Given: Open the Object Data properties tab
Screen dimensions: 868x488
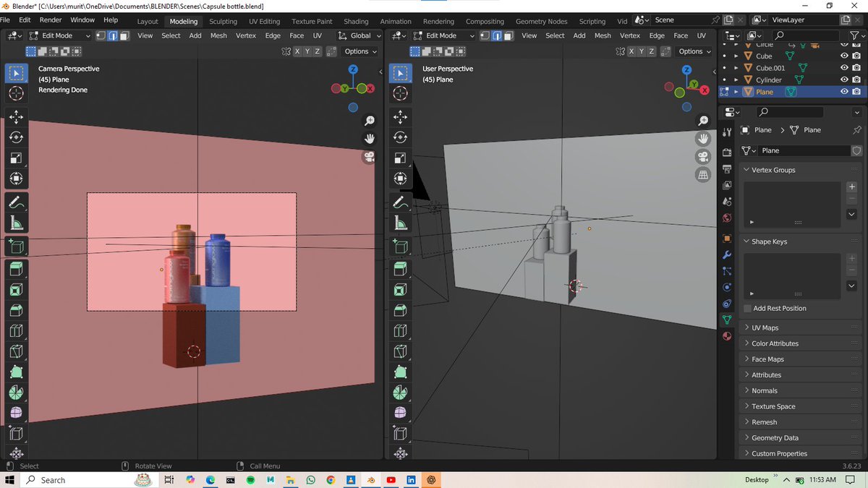Looking at the screenshot, I should point(727,320).
